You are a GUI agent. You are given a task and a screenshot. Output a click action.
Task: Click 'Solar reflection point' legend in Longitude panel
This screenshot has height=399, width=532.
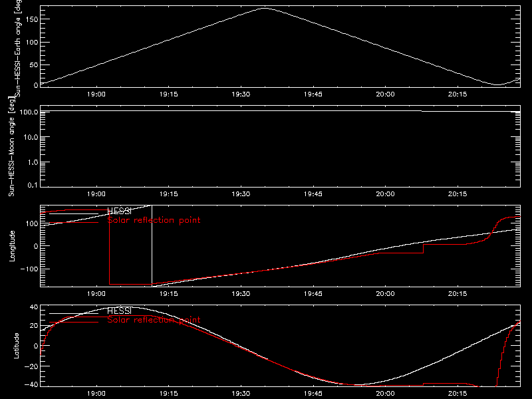click(154, 220)
